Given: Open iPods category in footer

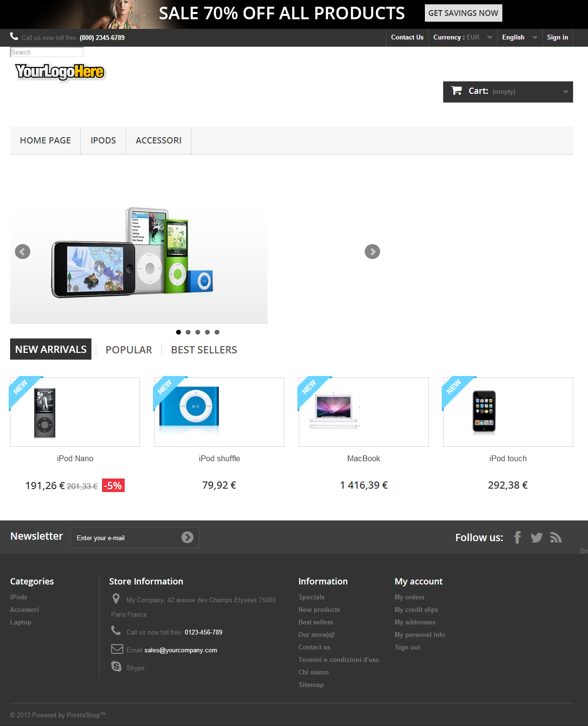Looking at the screenshot, I should click(19, 597).
